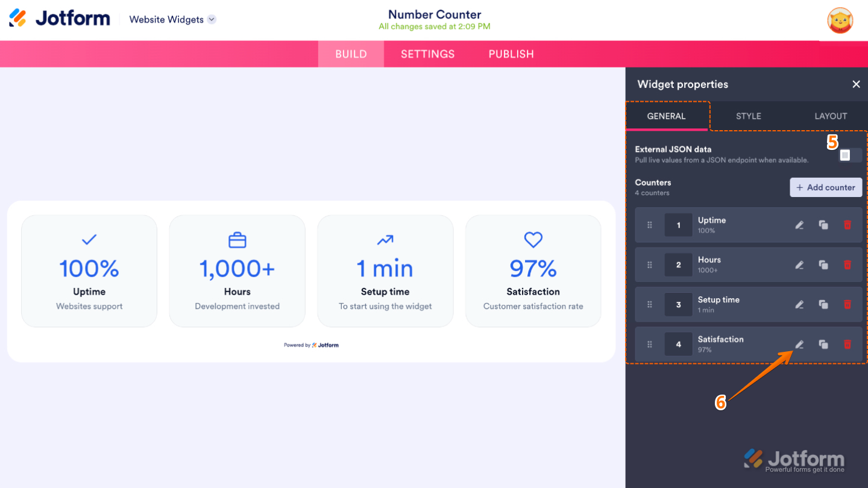
Task: Select the Hours counter card in preview
Action: (x=237, y=271)
